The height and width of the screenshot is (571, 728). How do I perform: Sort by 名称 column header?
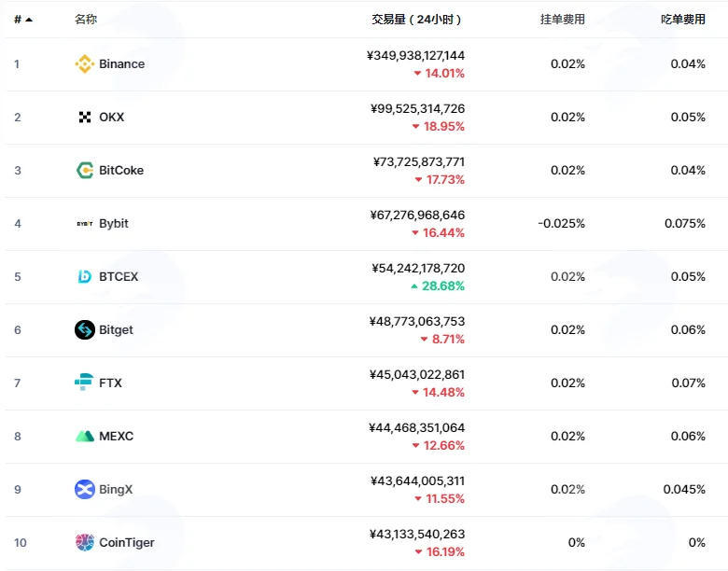coord(86,20)
